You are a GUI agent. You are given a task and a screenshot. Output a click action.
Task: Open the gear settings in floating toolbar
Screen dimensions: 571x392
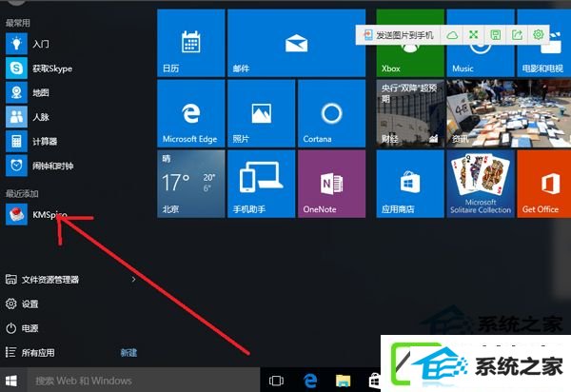tap(539, 34)
